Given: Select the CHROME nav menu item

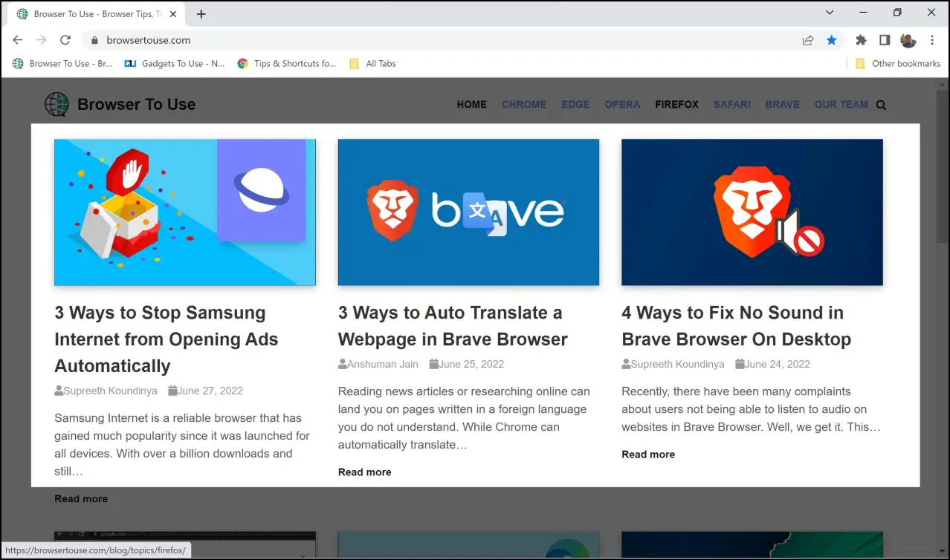Looking at the screenshot, I should [524, 105].
